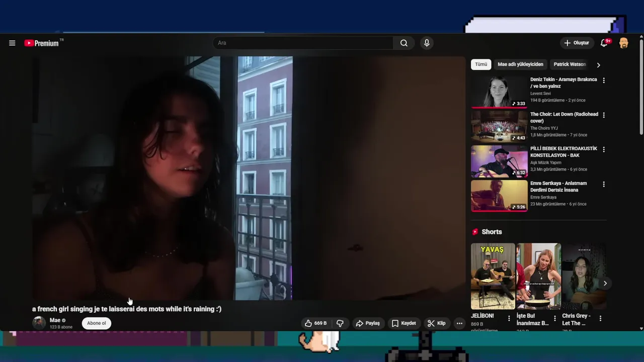Open Deniz Tekin - Aramayı Bırakınca title
The image size is (644, 362).
pos(563,83)
